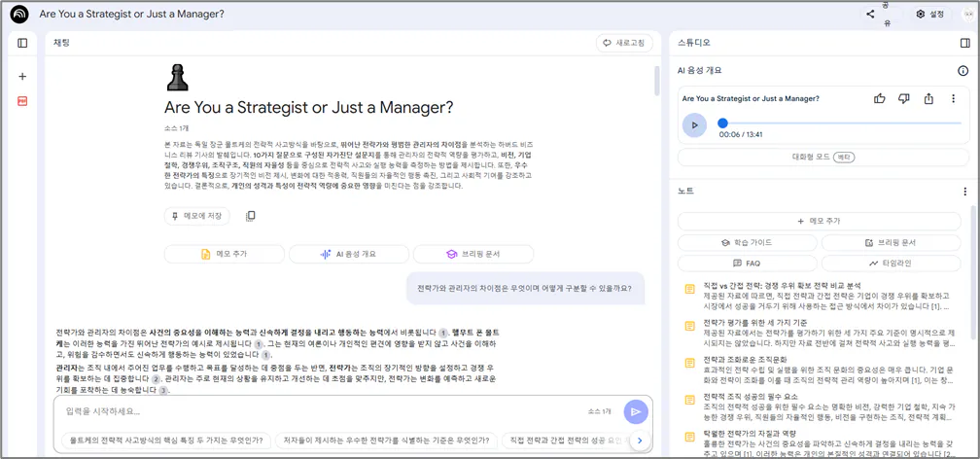Image resolution: width=980 pixels, height=459 pixels.
Task: Click the share icon in header
Action: (x=871, y=15)
